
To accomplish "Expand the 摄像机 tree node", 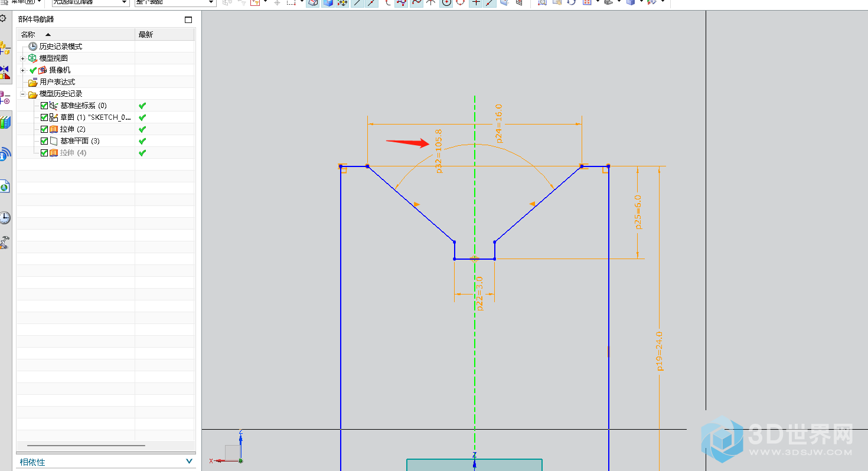I will (x=23, y=70).
